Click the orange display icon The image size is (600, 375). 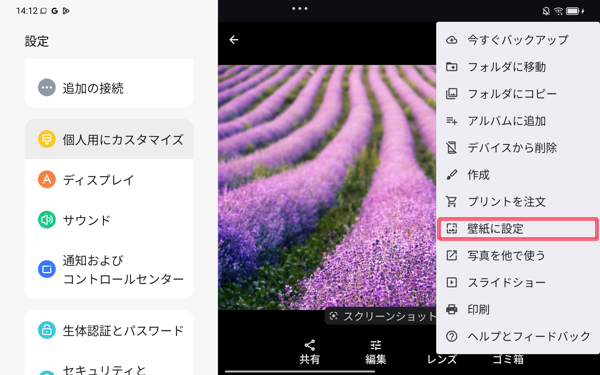pos(47,179)
